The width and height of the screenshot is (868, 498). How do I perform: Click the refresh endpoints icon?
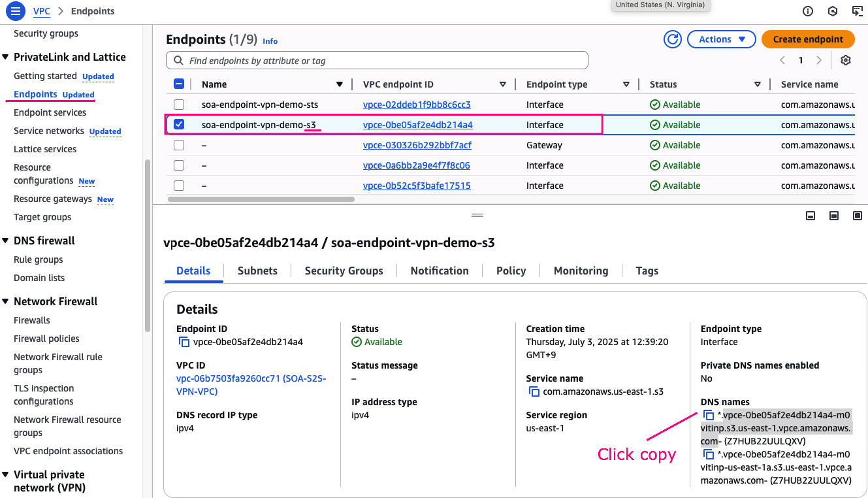click(x=673, y=39)
